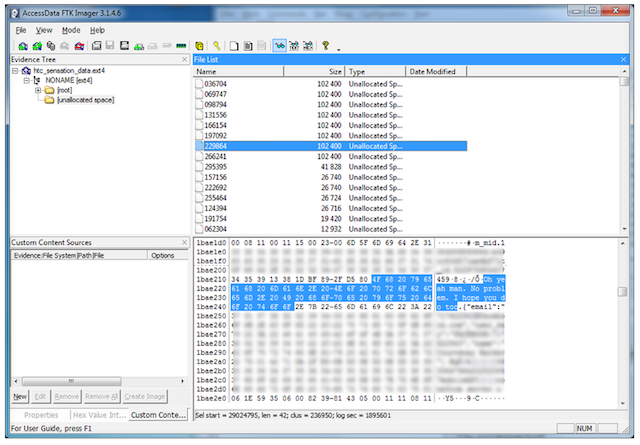Click Add to Custom Content Image icon

coord(139,46)
